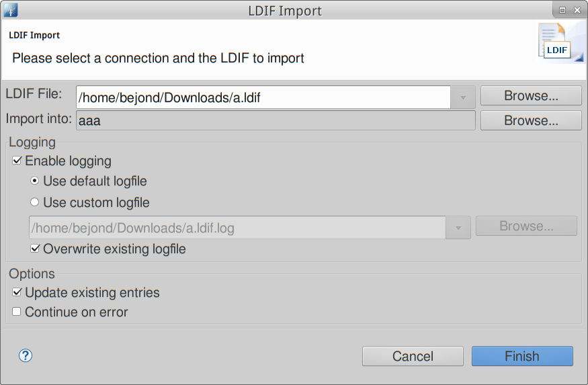Expand the custom logfile path dropdown

458,228
